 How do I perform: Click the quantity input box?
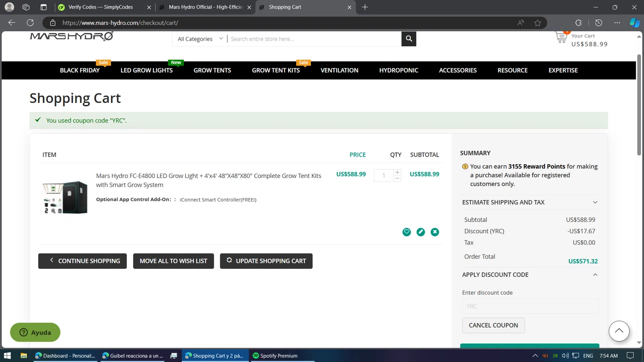click(384, 175)
